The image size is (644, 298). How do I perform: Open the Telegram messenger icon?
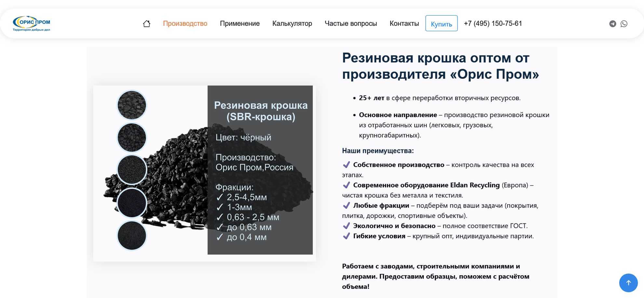612,24
